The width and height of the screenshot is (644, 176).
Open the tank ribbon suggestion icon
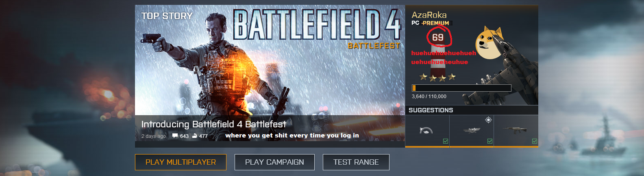tap(426, 130)
